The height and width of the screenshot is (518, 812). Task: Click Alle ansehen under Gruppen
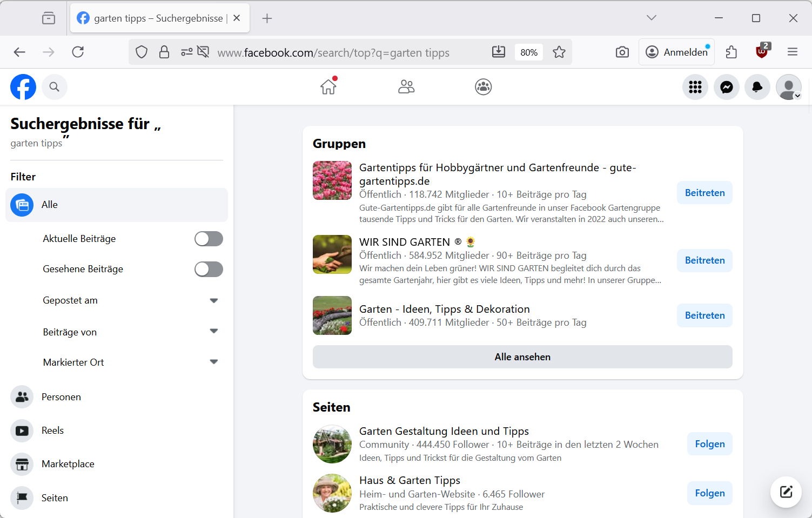pos(522,357)
